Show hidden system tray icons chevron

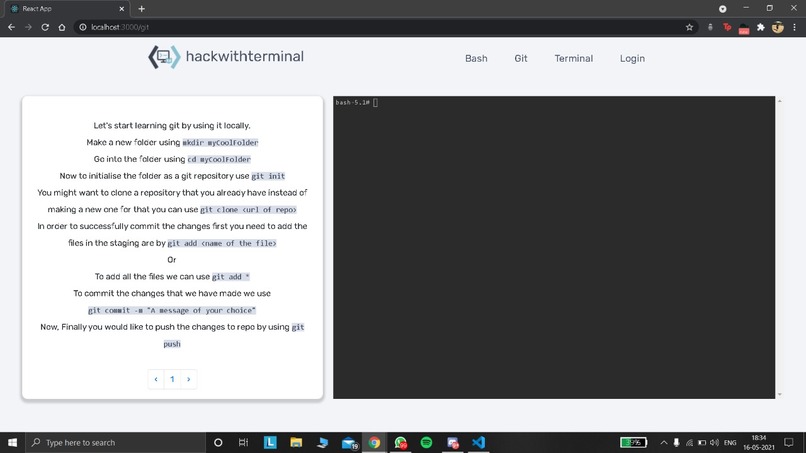click(x=664, y=443)
